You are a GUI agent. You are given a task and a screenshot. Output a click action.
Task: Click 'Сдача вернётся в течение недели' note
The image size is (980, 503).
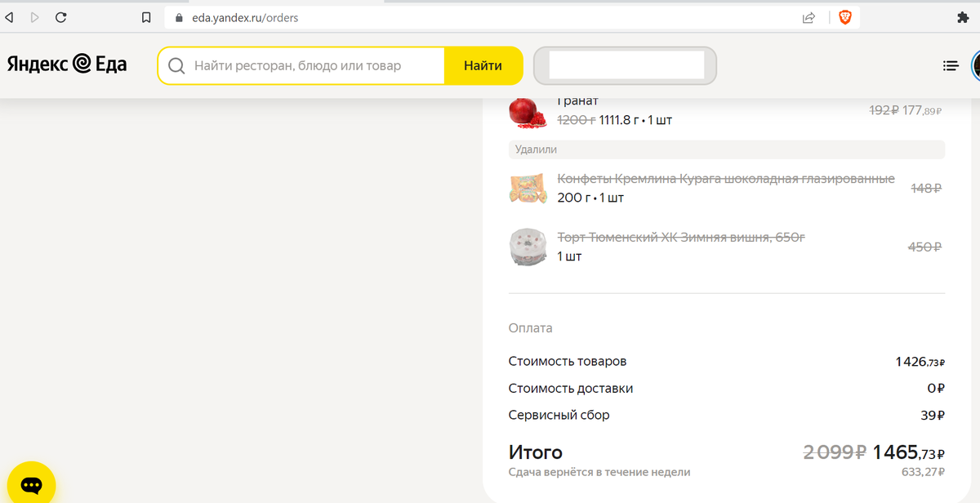click(599, 472)
